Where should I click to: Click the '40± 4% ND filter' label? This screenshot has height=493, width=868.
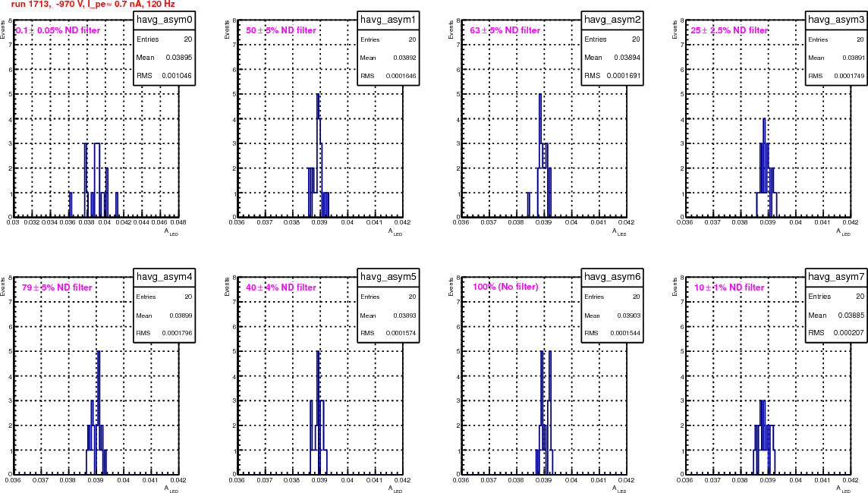pos(281,287)
